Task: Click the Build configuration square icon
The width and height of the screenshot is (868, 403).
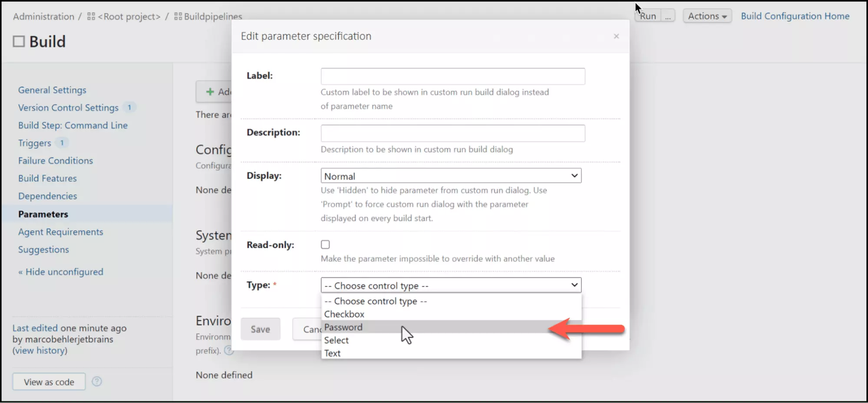Action: point(19,42)
